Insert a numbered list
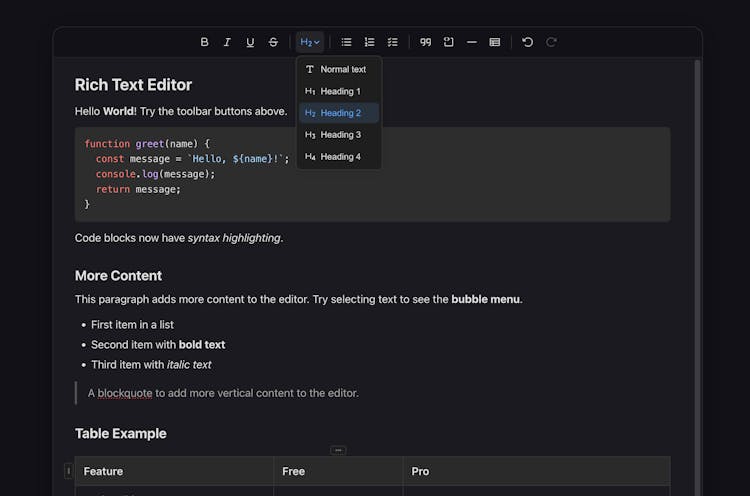Screen dimensions: 750x496 point(369,42)
